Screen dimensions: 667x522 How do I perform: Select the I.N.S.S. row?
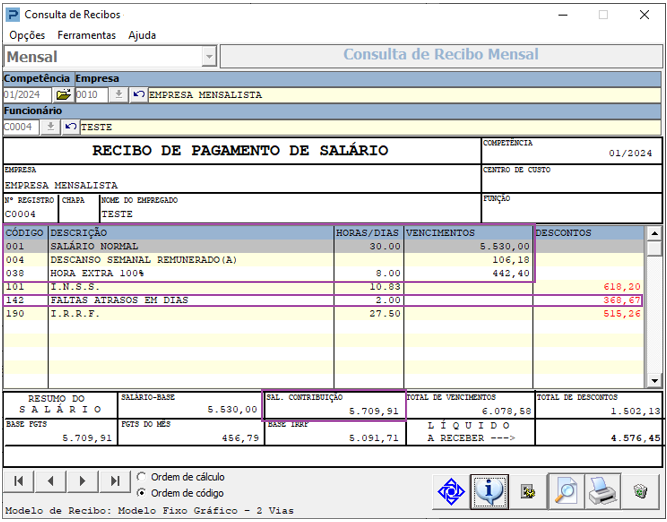tap(323, 287)
